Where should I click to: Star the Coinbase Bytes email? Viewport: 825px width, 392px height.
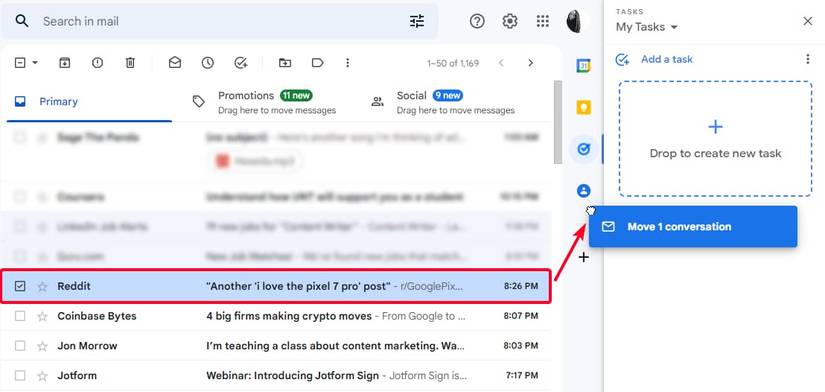pos(43,317)
